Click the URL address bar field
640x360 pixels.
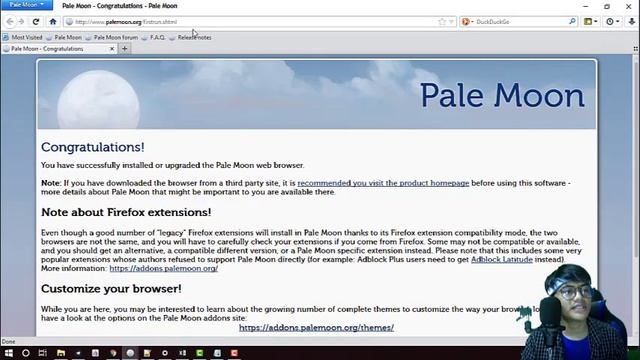pos(259,22)
